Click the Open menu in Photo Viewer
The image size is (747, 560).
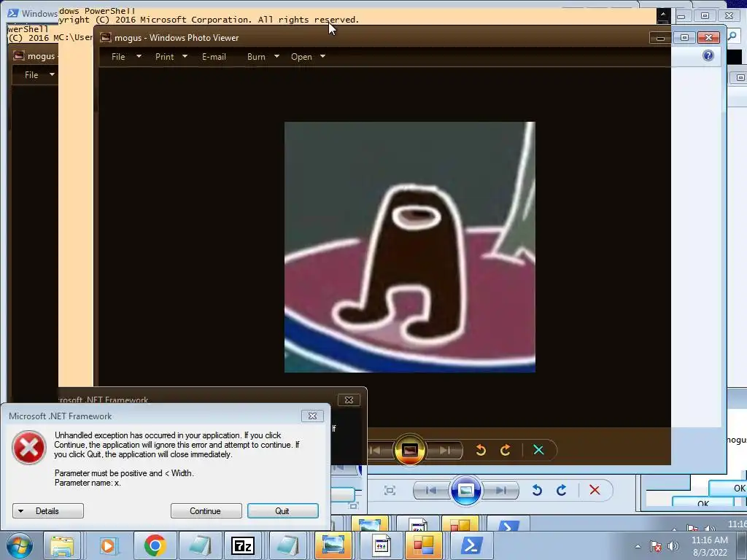pyautogui.click(x=301, y=57)
